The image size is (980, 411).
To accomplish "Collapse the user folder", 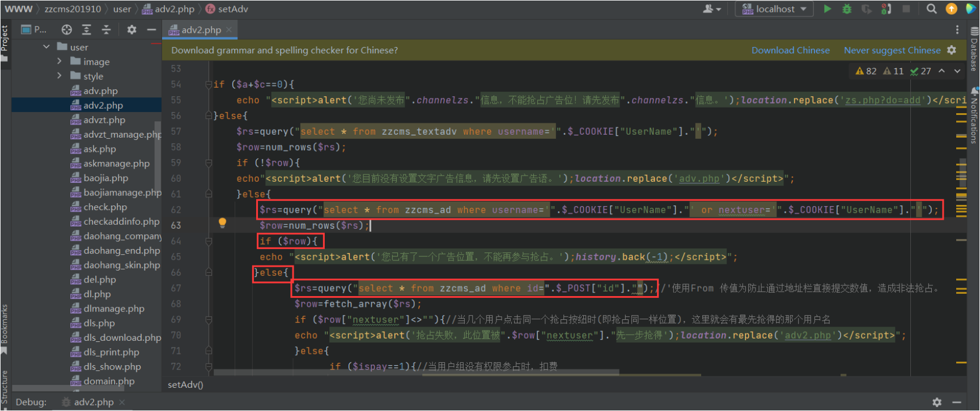I will (46, 47).
